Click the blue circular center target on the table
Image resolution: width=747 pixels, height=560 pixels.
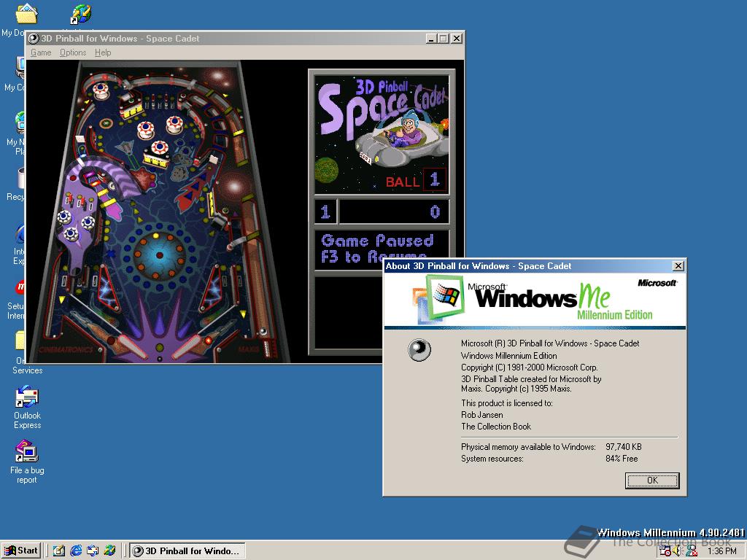pos(159,256)
